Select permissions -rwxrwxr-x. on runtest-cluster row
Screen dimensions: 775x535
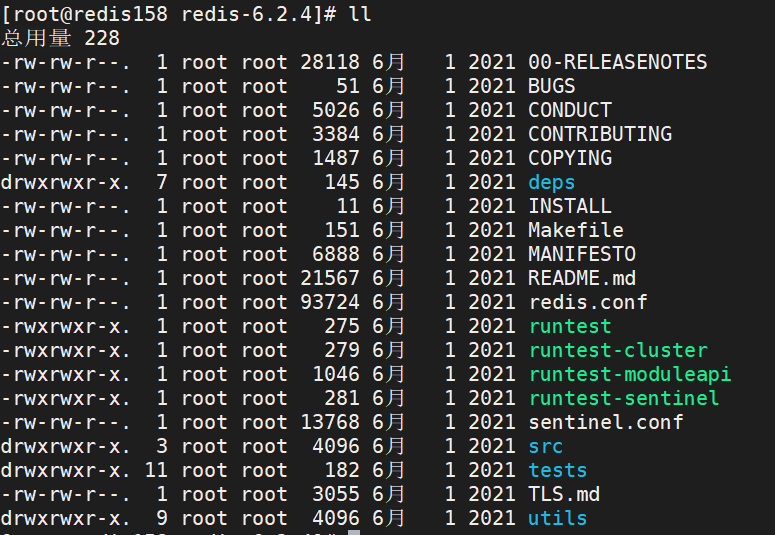click(66, 350)
